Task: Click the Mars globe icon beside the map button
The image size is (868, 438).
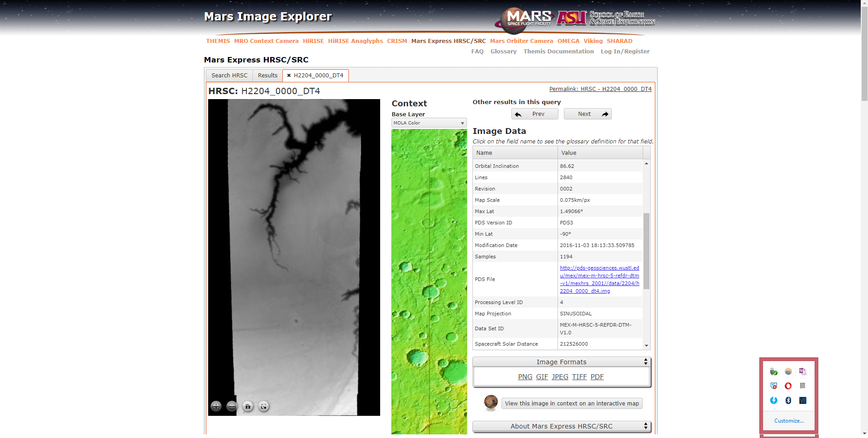Action: coord(491,402)
